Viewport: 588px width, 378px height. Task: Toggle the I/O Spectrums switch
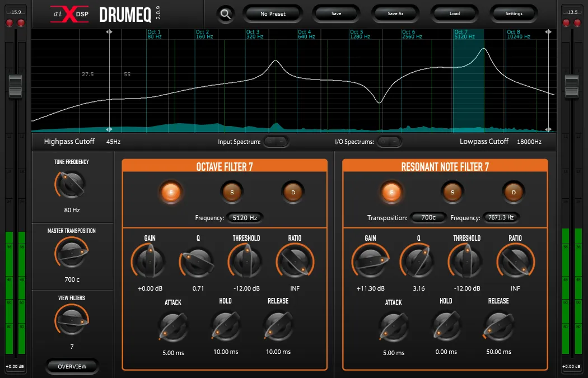coord(389,141)
